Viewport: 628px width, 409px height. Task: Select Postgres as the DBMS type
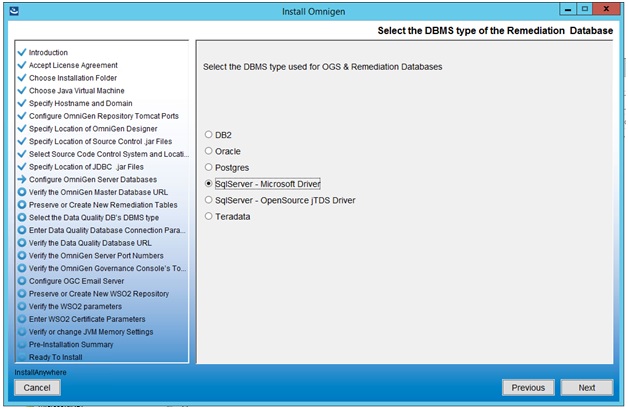208,167
